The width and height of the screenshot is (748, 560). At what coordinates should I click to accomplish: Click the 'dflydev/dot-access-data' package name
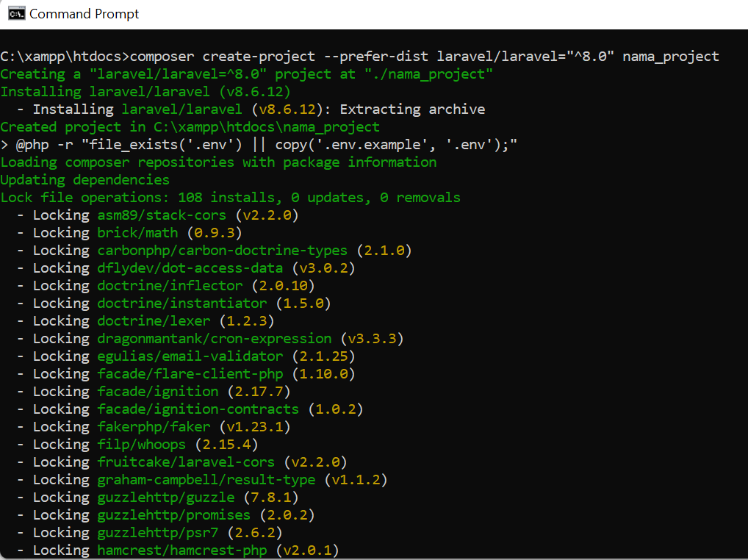(190, 268)
